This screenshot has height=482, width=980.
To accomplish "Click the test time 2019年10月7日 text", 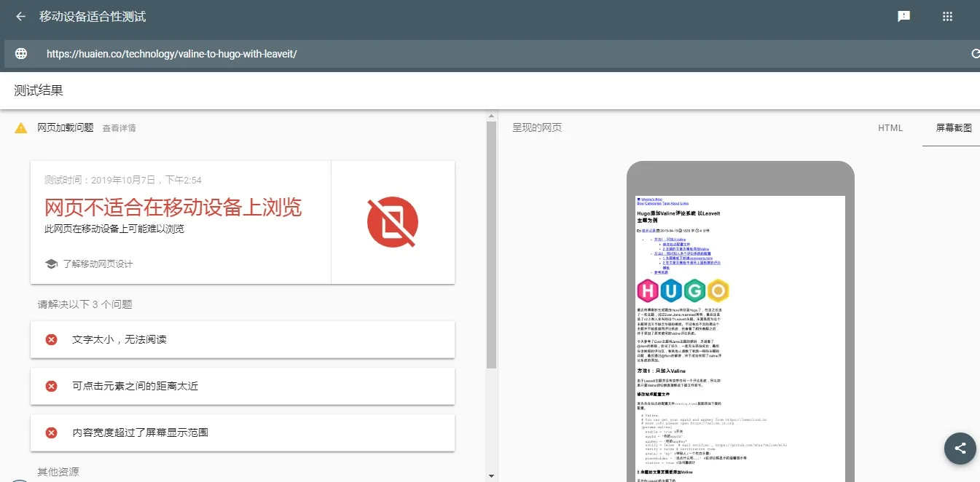I will (123, 180).
